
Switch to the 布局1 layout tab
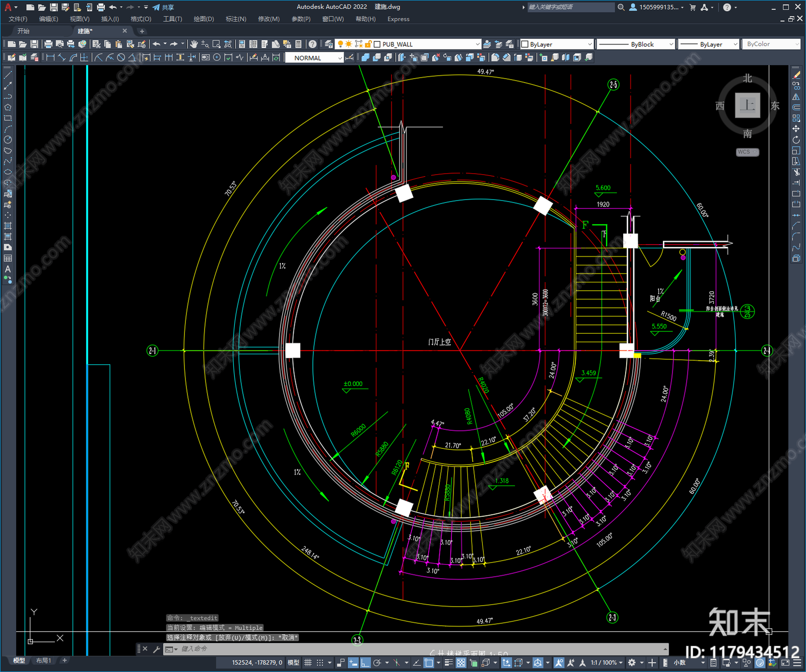point(43,660)
